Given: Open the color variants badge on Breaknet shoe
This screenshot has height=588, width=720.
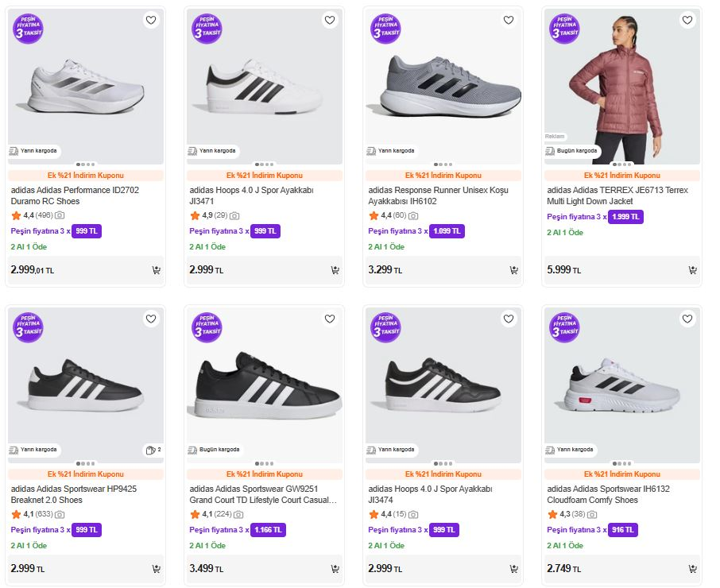Looking at the screenshot, I should 153,450.
